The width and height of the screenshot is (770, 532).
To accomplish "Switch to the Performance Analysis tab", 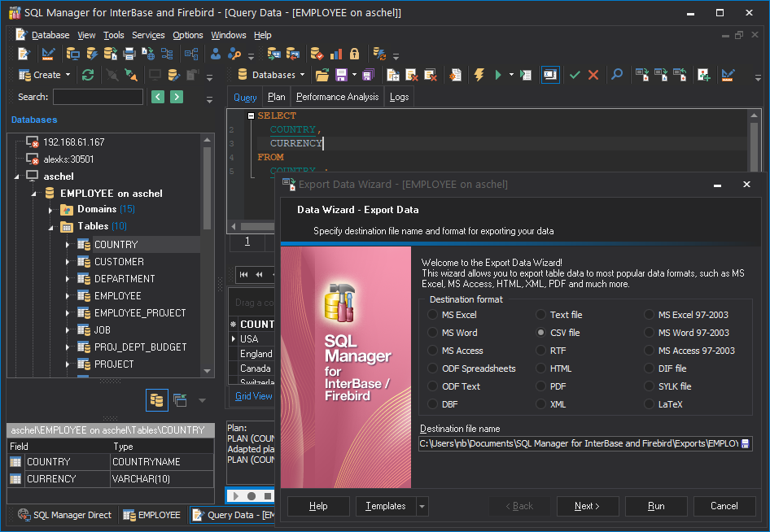I will [x=337, y=97].
